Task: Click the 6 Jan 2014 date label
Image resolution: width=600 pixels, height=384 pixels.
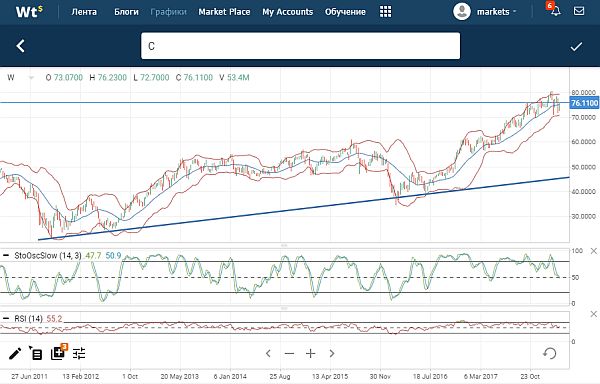Action: (x=230, y=376)
